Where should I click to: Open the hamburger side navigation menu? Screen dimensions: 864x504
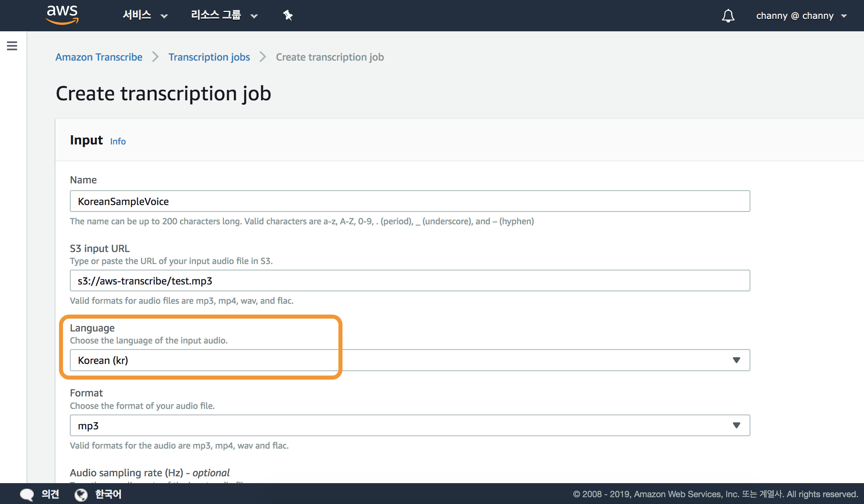coord(12,46)
